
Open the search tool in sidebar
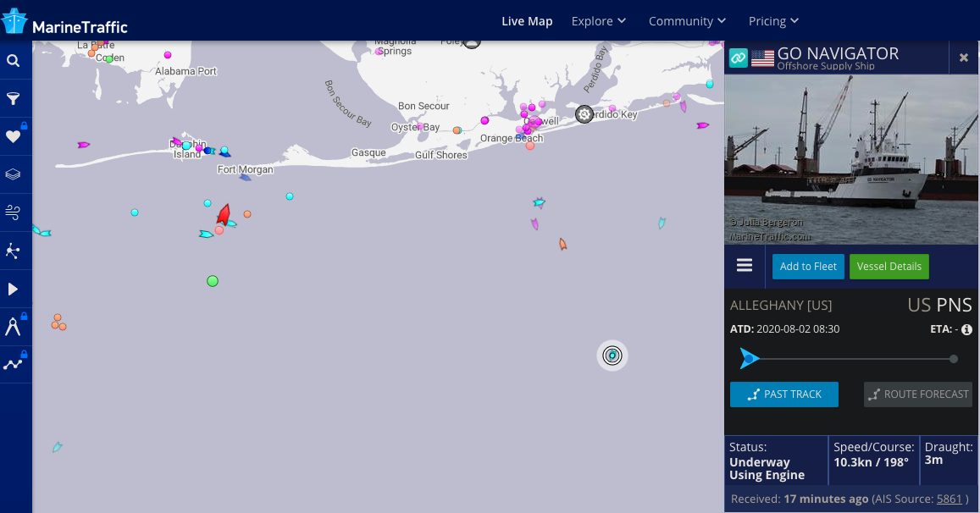13,61
